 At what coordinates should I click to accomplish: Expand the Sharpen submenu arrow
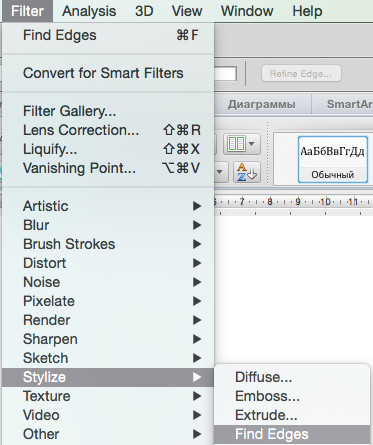(x=197, y=339)
